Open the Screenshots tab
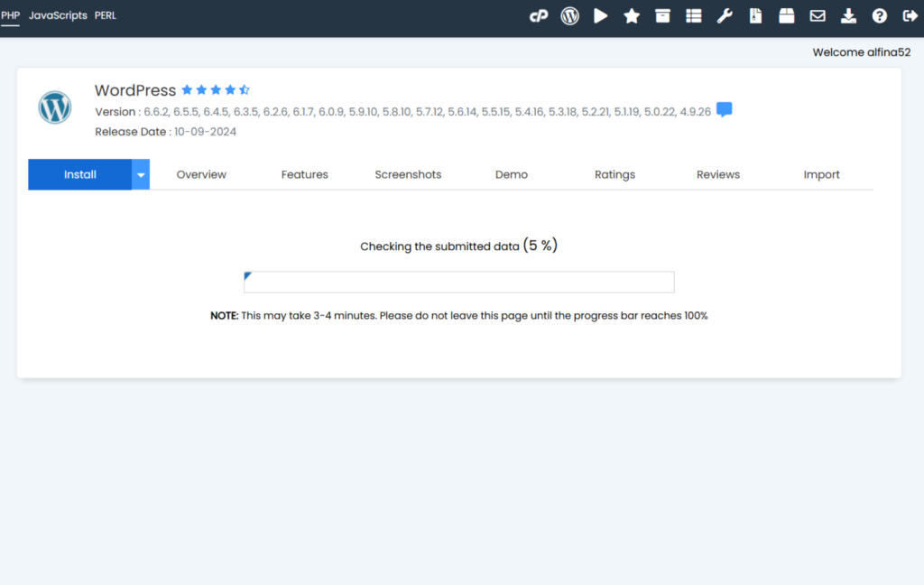 [x=408, y=174]
